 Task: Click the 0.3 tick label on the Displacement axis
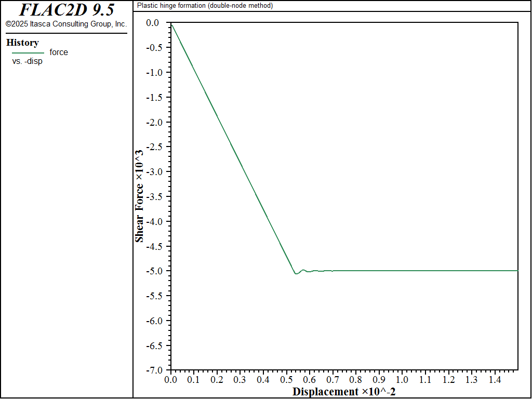point(240,380)
